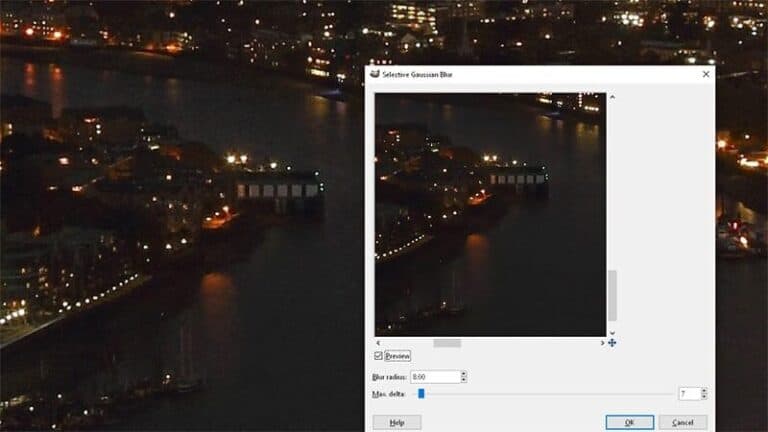768x432 pixels.
Task: Decrease Blur radius with the down arrow
Action: pyautogui.click(x=464, y=380)
